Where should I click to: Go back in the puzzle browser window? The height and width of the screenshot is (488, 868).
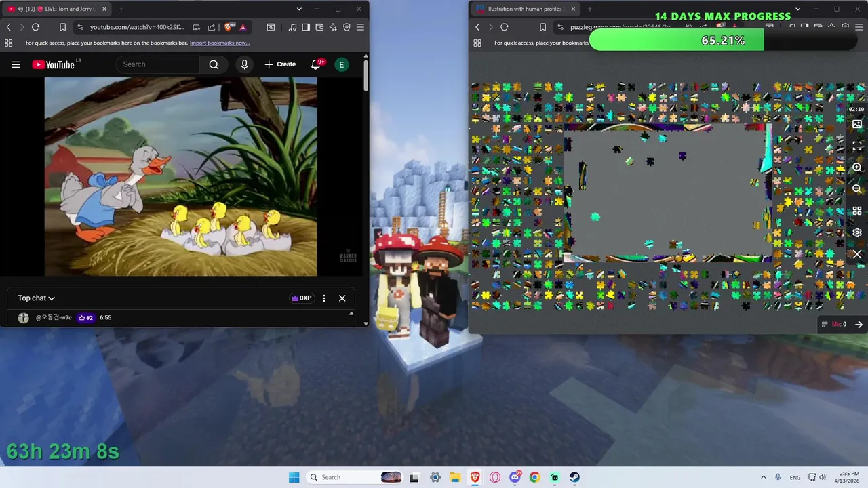coord(477,27)
